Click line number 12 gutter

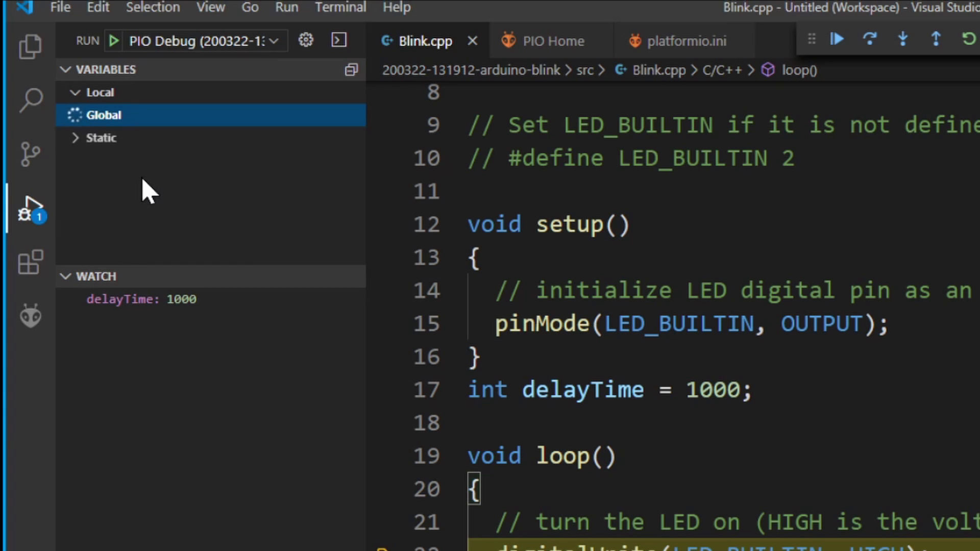427,224
